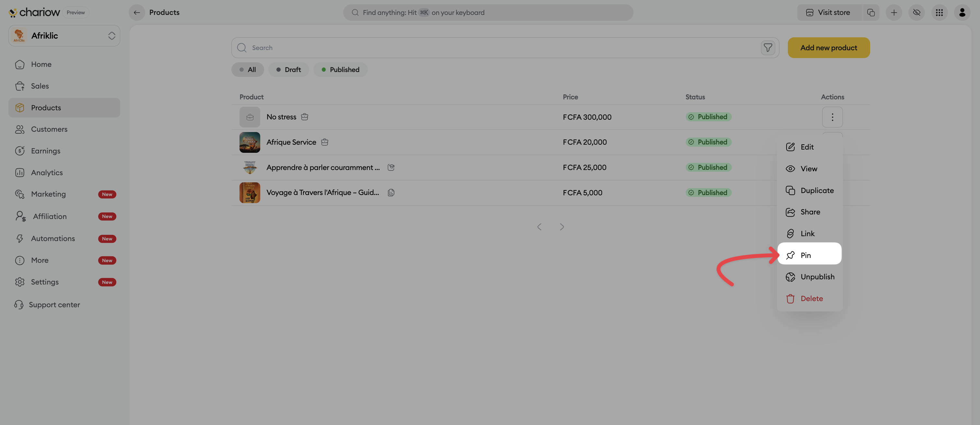Filter products by Draft status

pos(288,70)
